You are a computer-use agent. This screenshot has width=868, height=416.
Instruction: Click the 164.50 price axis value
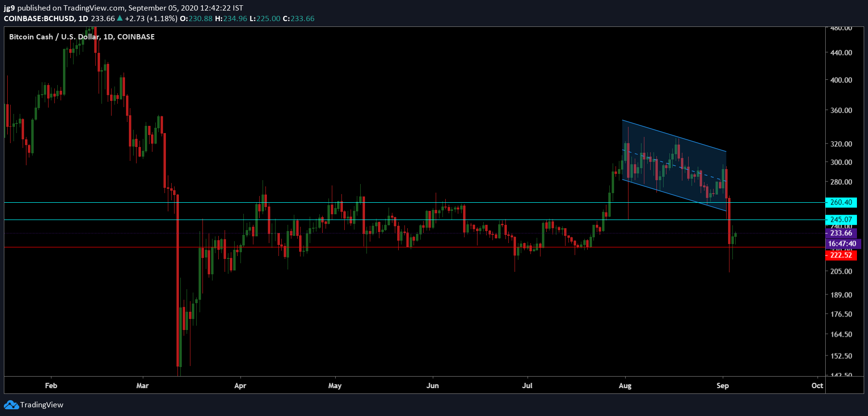(841, 334)
